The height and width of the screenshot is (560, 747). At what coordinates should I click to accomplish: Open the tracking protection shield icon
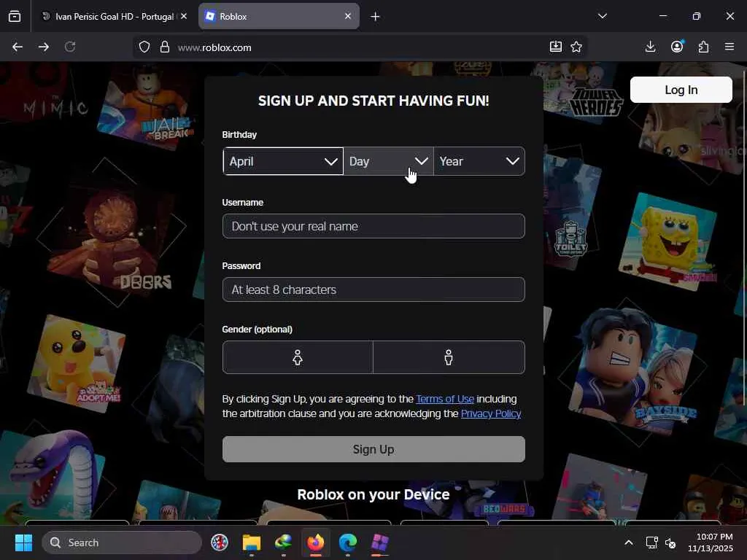(x=144, y=47)
